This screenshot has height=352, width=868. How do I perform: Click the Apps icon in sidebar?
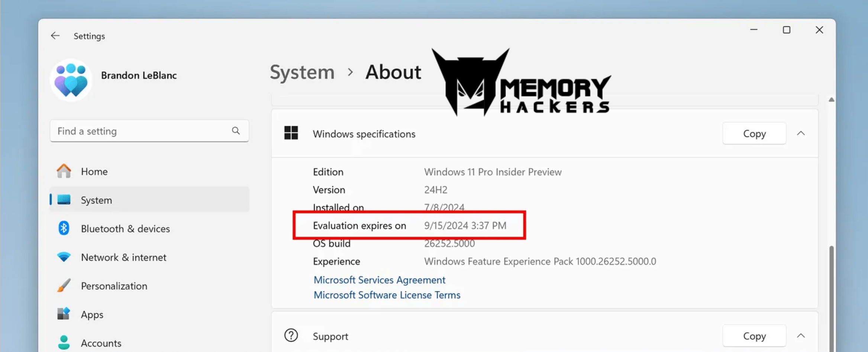coord(64,314)
